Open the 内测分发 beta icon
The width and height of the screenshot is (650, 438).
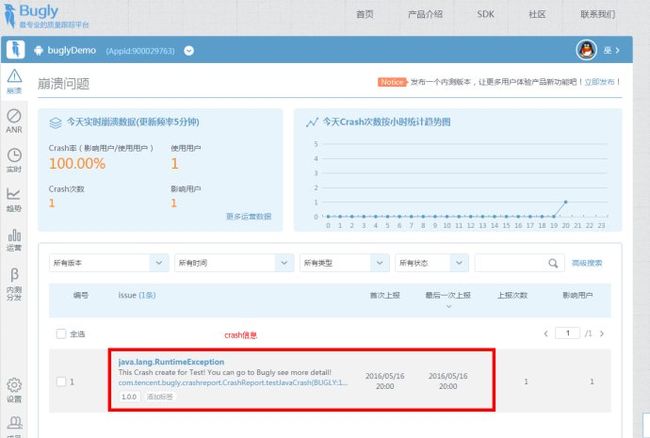14,284
